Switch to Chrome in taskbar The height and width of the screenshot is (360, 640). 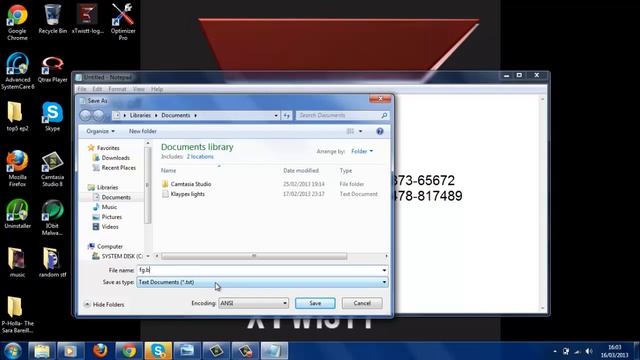click(x=129, y=351)
